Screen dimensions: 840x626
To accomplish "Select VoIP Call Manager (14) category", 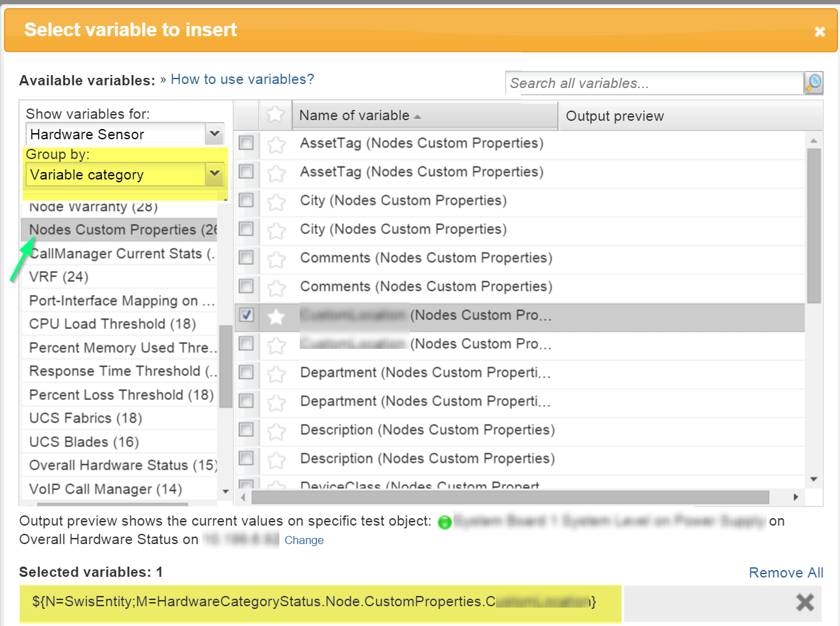I will tap(120, 489).
